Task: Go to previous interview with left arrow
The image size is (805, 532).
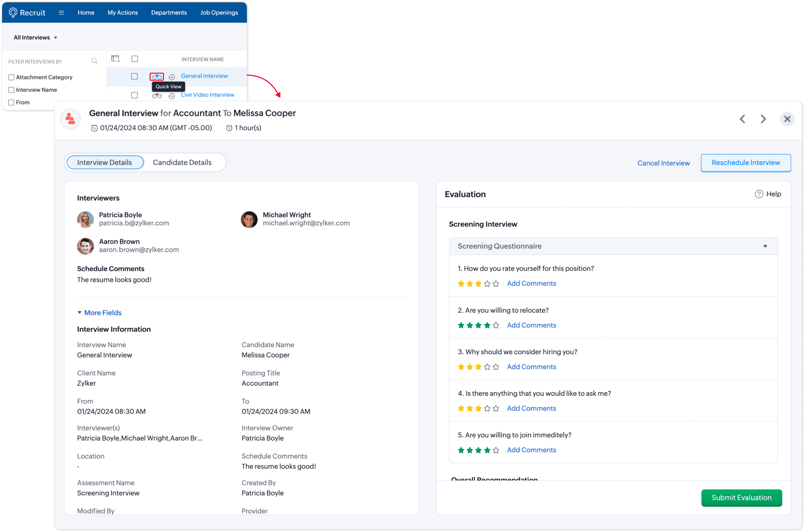Action: (x=742, y=119)
